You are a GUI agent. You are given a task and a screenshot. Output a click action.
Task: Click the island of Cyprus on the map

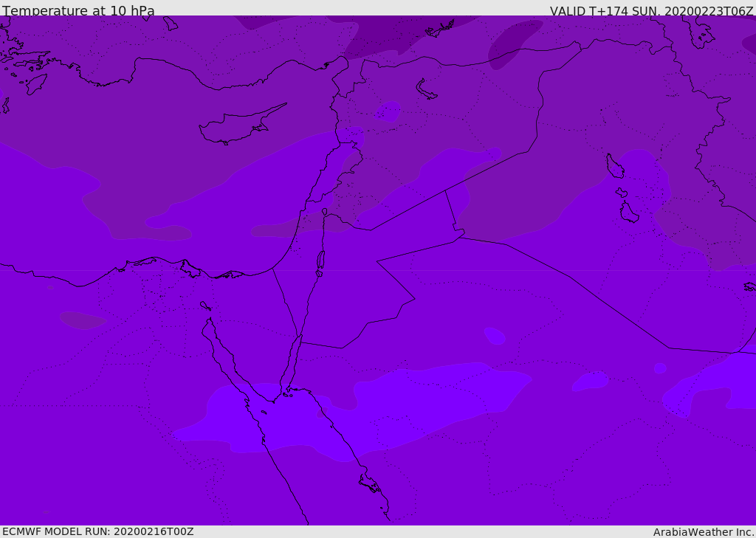241,125
